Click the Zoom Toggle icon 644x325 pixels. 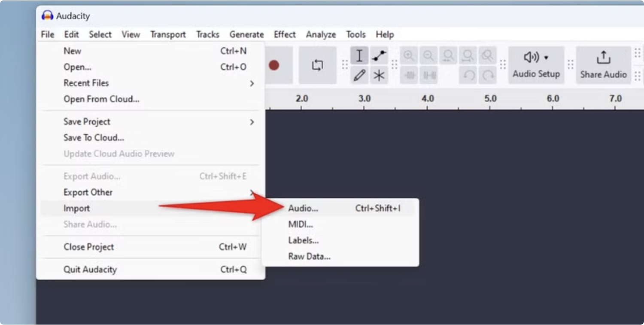pos(487,56)
